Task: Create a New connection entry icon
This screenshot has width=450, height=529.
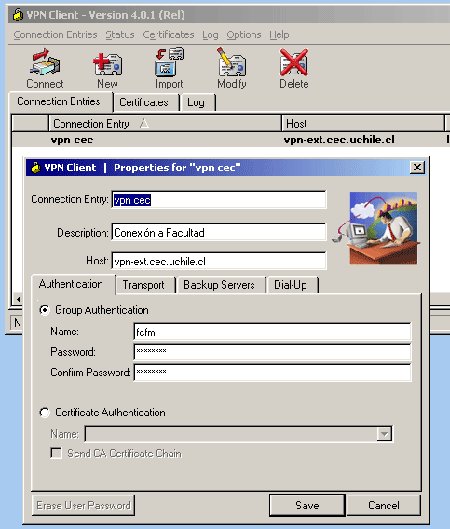Action: 108,63
